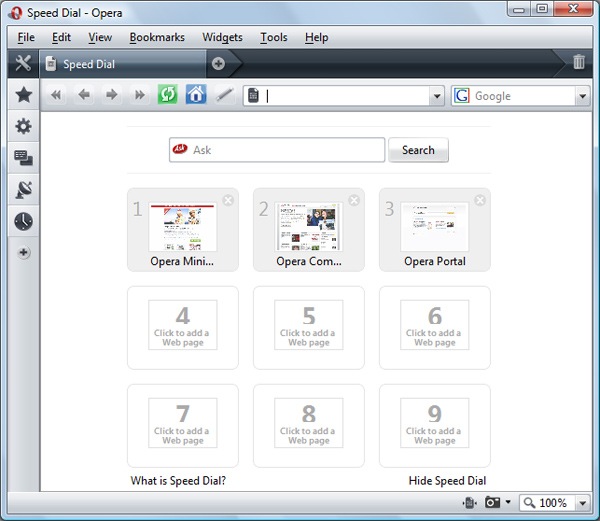Click the wand pencil icon
This screenshot has width=600, height=521.
click(x=225, y=94)
